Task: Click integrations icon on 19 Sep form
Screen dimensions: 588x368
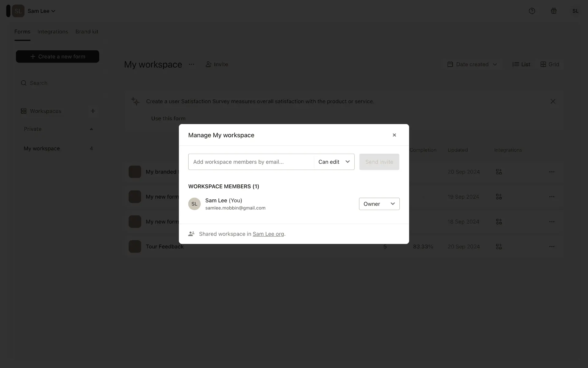Action: (499, 197)
